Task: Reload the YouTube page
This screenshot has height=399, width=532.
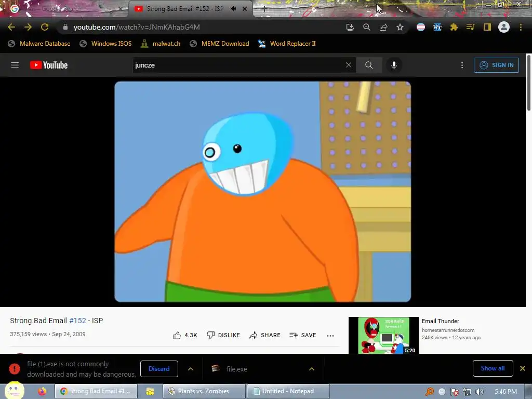Action: 45,27
